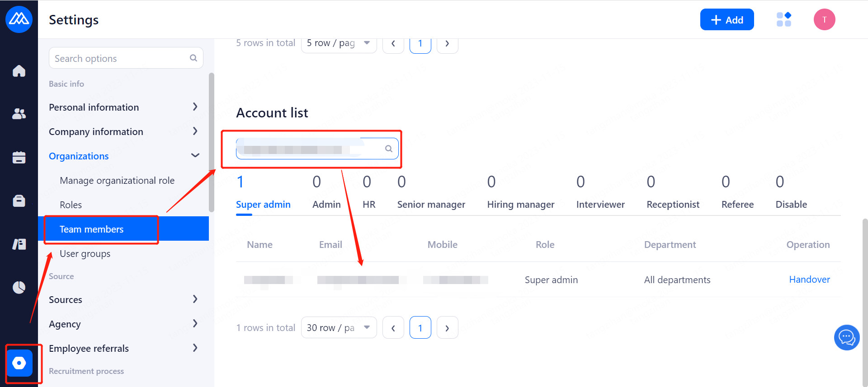Click the settings sidebar vertical scrollbar

click(211, 142)
